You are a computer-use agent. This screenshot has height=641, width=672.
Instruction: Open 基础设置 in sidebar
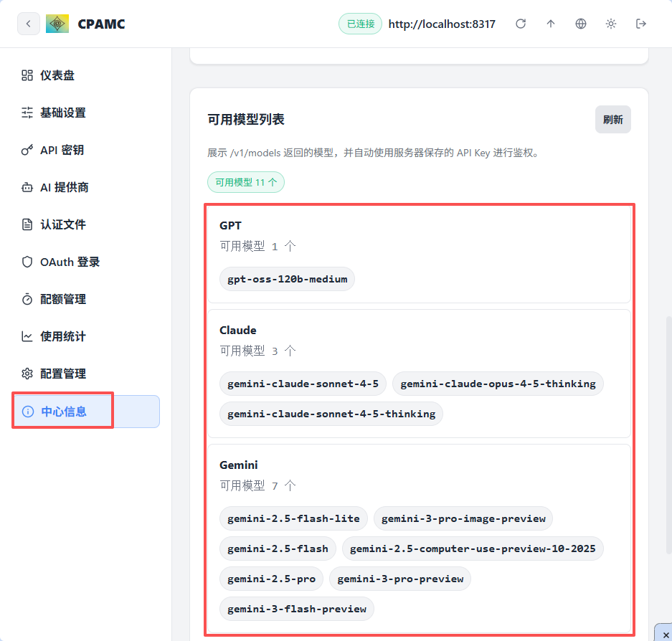pyautogui.click(x=63, y=113)
